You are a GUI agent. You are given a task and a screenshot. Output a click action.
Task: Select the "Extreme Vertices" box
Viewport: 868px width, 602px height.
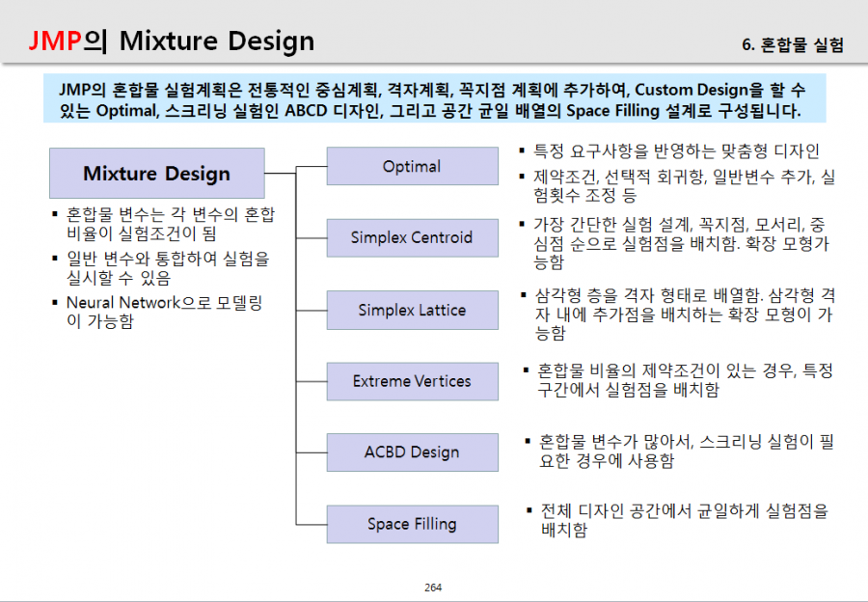[413, 381]
